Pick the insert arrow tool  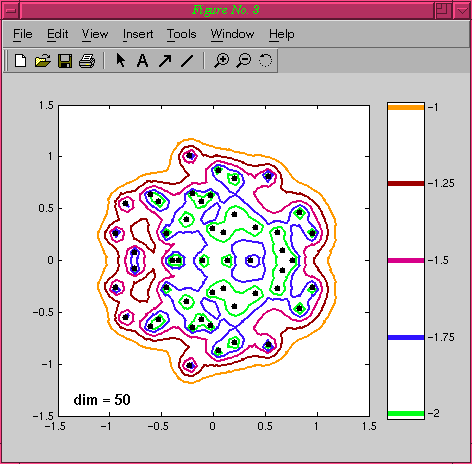[165, 61]
